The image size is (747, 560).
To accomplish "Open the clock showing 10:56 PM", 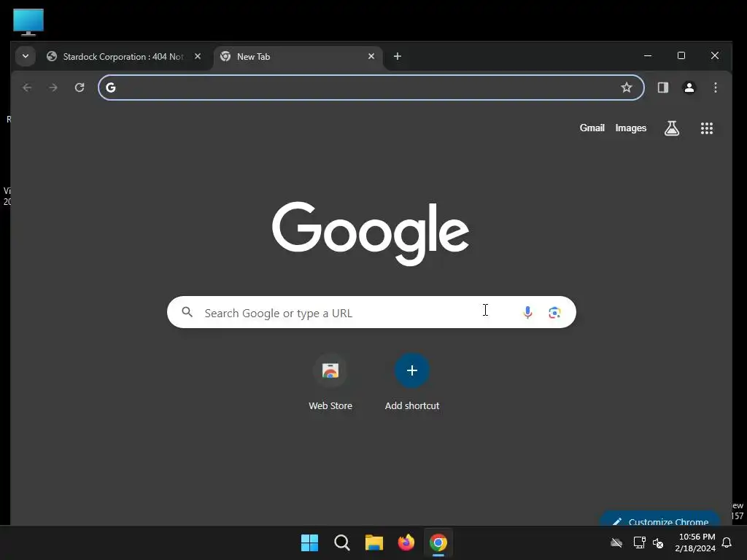I will pyautogui.click(x=695, y=542).
